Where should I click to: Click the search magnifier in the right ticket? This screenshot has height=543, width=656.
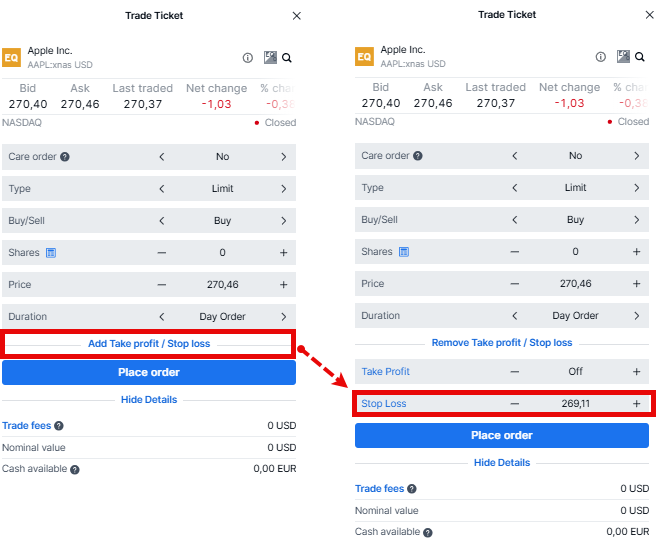pyautogui.click(x=640, y=57)
